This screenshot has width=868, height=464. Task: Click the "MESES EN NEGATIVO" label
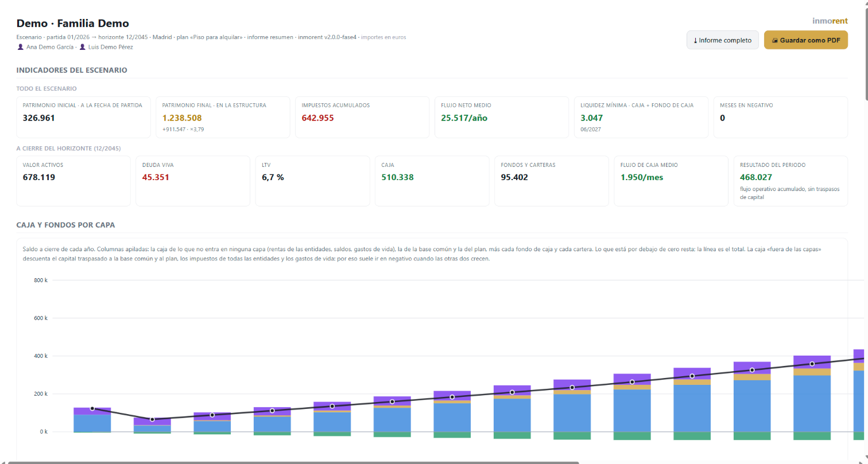pyautogui.click(x=746, y=106)
